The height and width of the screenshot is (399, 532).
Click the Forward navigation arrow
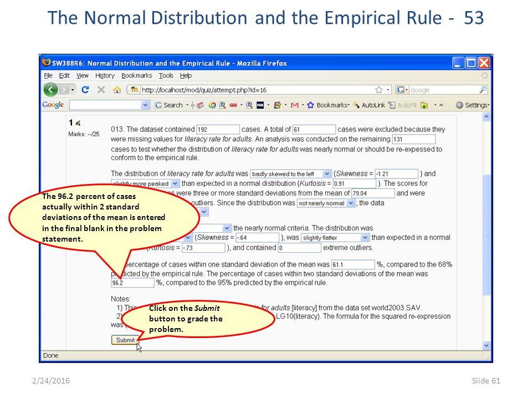pyautogui.click(x=63, y=90)
